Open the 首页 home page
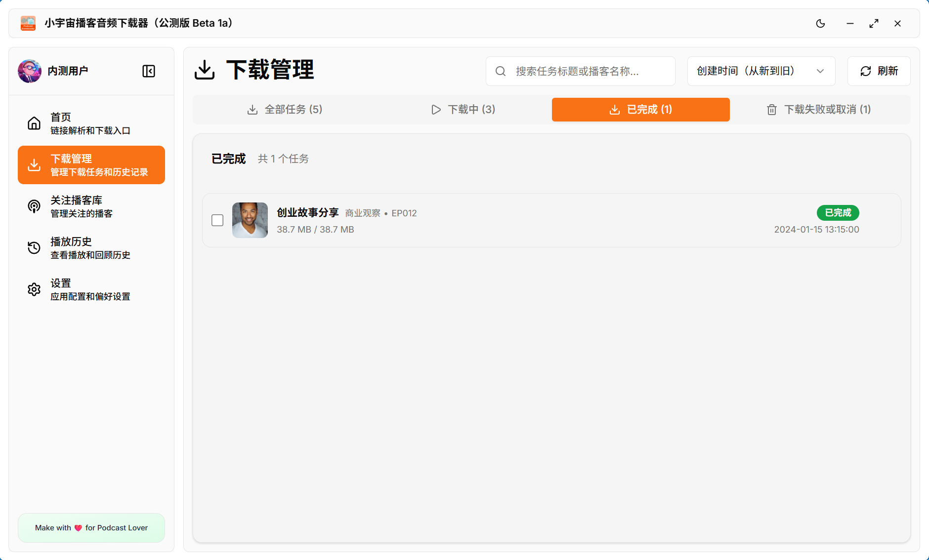The height and width of the screenshot is (560, 929). click(x=91, y=123)
